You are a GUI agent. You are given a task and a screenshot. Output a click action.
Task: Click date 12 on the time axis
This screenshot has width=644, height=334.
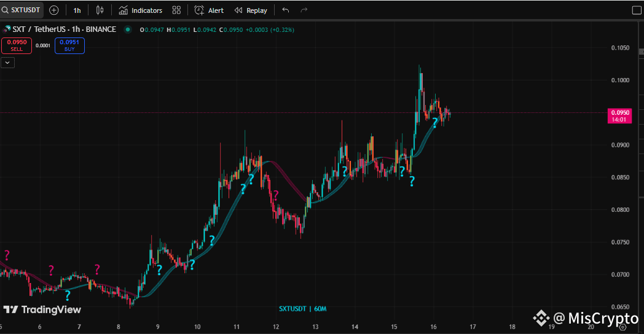(276, 327)
